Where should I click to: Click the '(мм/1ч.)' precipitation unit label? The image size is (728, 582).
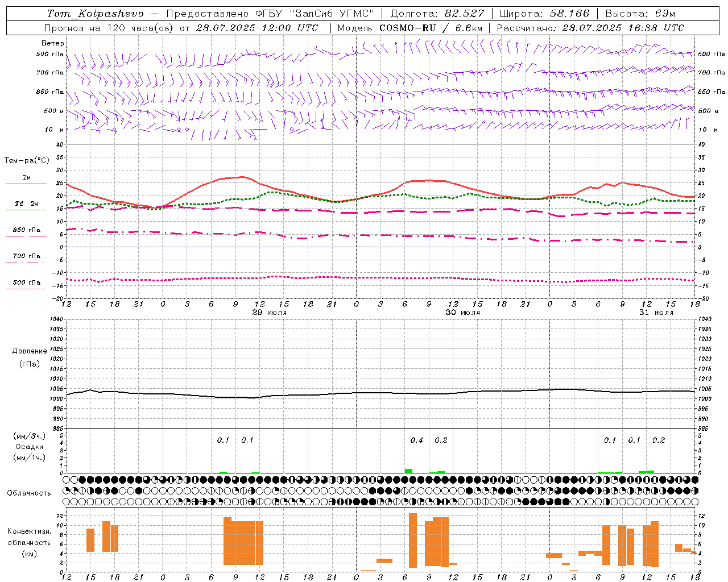pyautogui.click(x=29, y=458)
